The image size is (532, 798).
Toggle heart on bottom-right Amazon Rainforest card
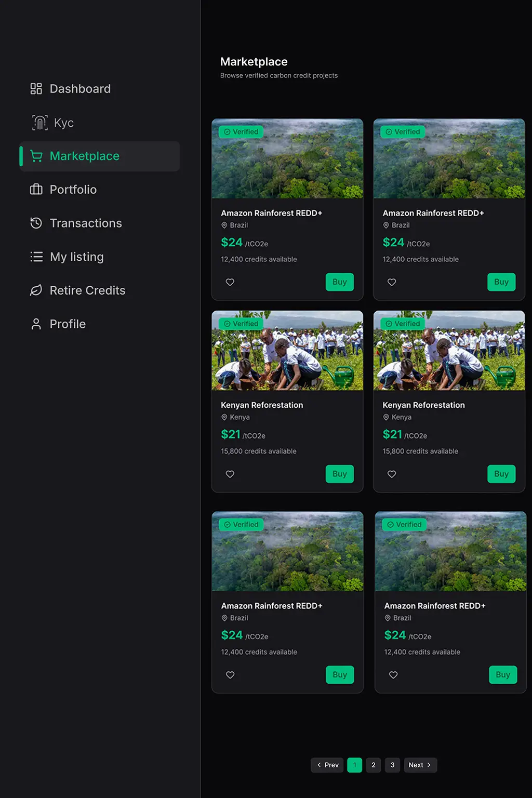[393, 675]
